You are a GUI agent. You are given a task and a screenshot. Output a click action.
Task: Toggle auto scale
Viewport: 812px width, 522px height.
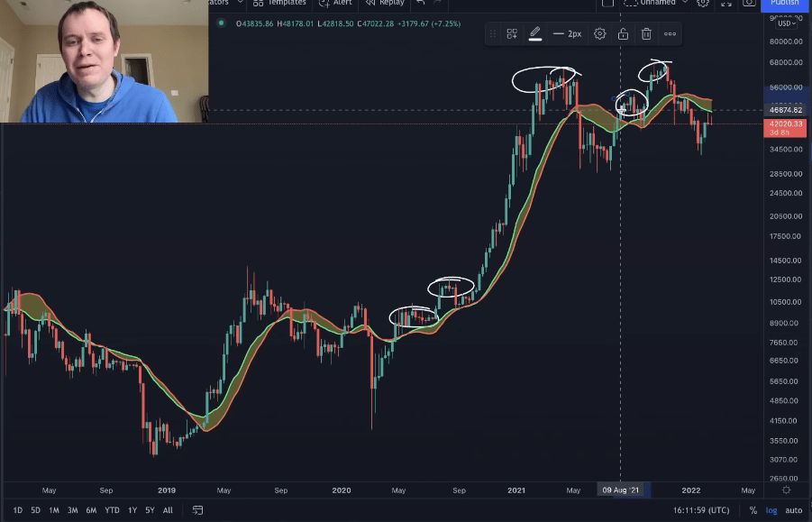(793, 510)
